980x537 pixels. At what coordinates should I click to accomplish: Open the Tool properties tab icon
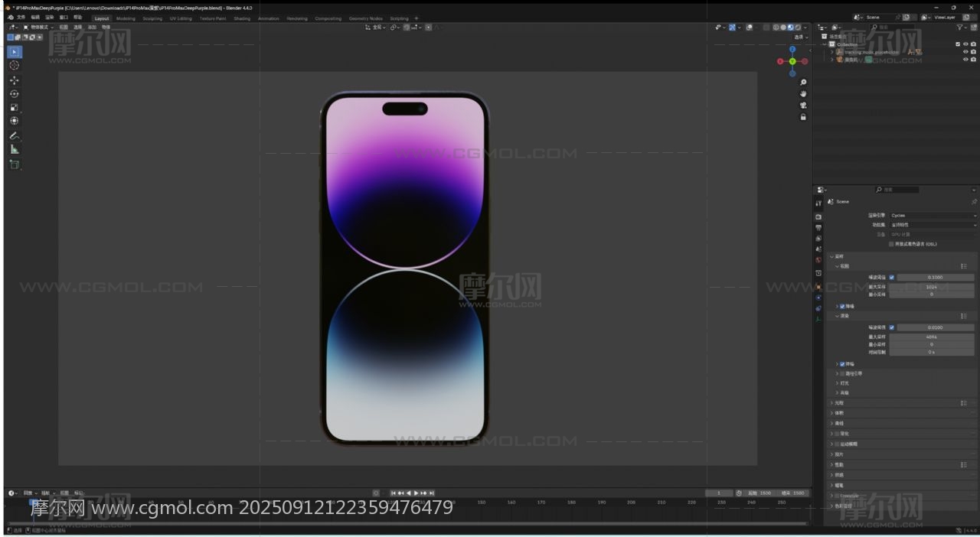click(x=818, y=203)
